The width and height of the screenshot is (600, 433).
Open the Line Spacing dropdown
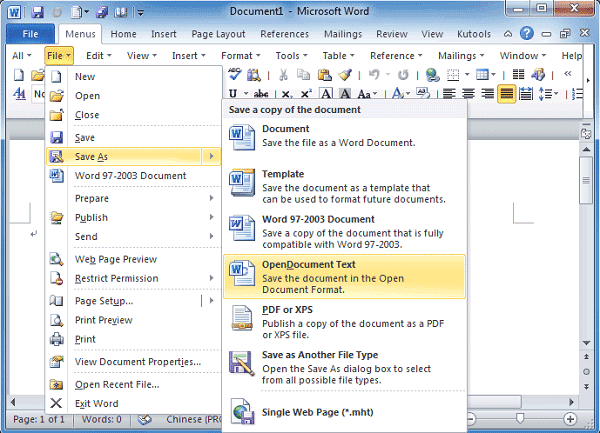pos(548,94)
